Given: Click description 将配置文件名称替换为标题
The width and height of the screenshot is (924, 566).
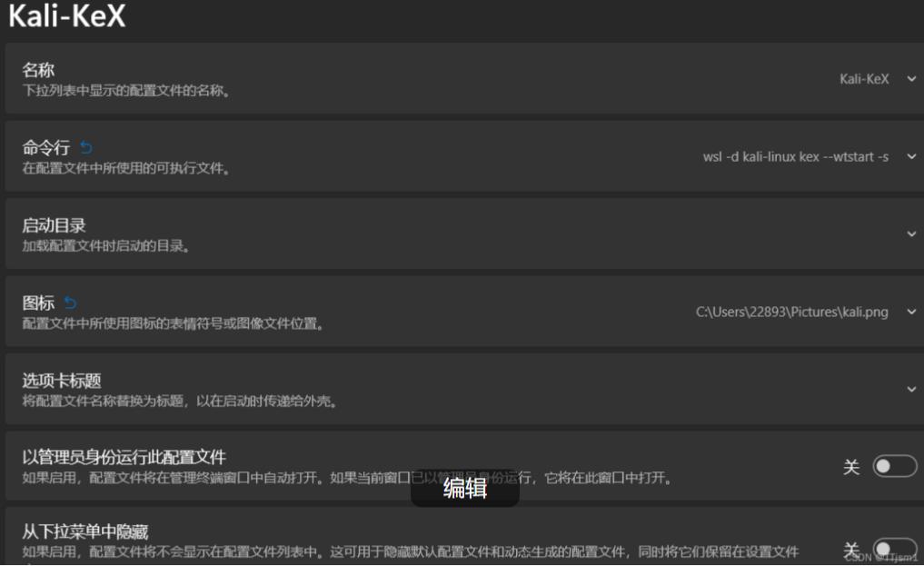Looking at the screenshot, I should [180, 402].
